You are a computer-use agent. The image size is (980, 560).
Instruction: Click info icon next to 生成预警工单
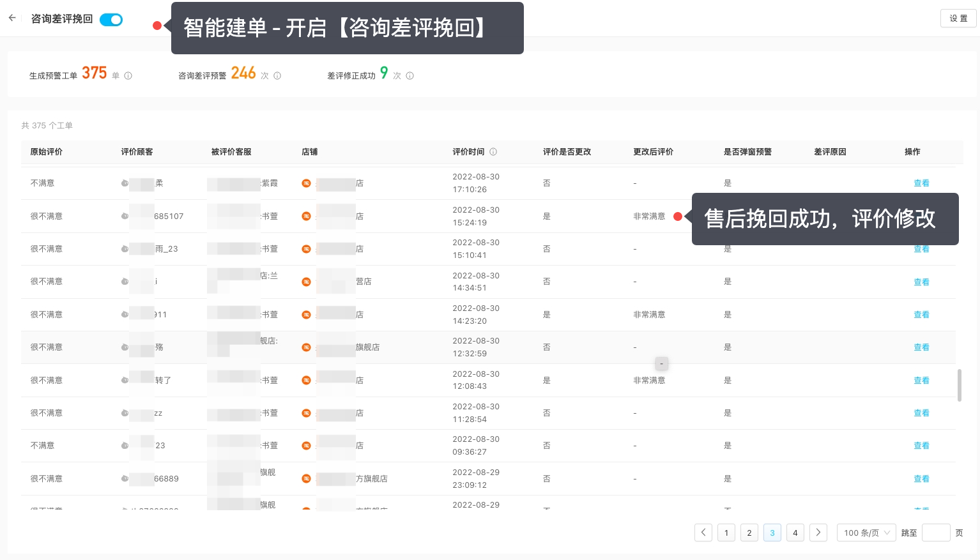pyautogui.click(x=128, y=76)
